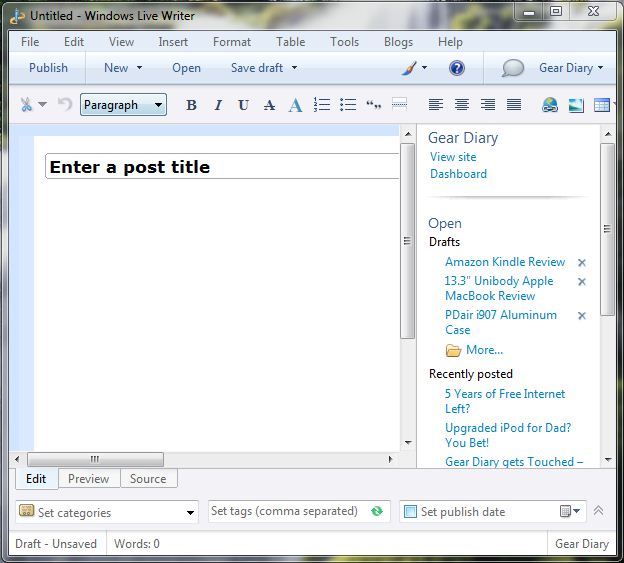
Task: Click the paintbrush theme icon
Action: [x=409, y=68]
